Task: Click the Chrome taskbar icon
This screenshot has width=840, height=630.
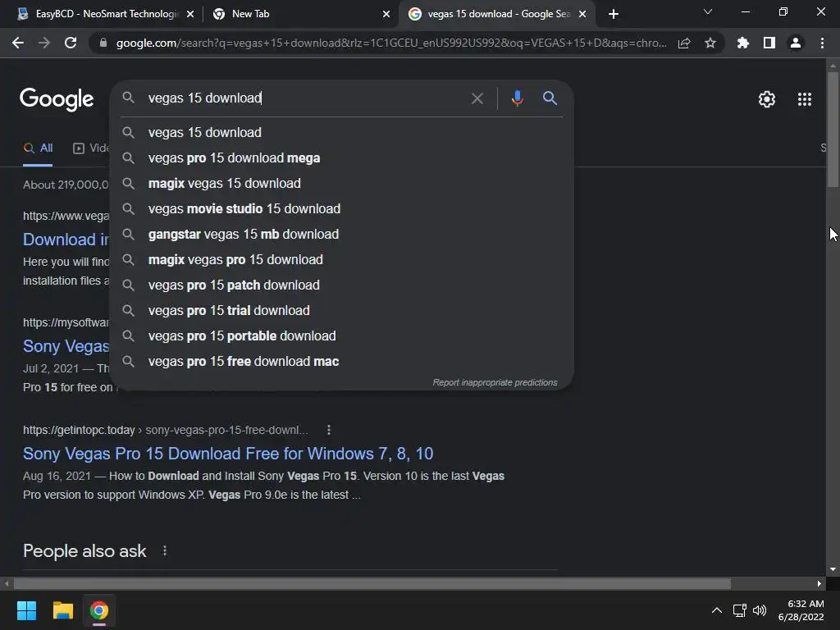Action: (99, 610)
